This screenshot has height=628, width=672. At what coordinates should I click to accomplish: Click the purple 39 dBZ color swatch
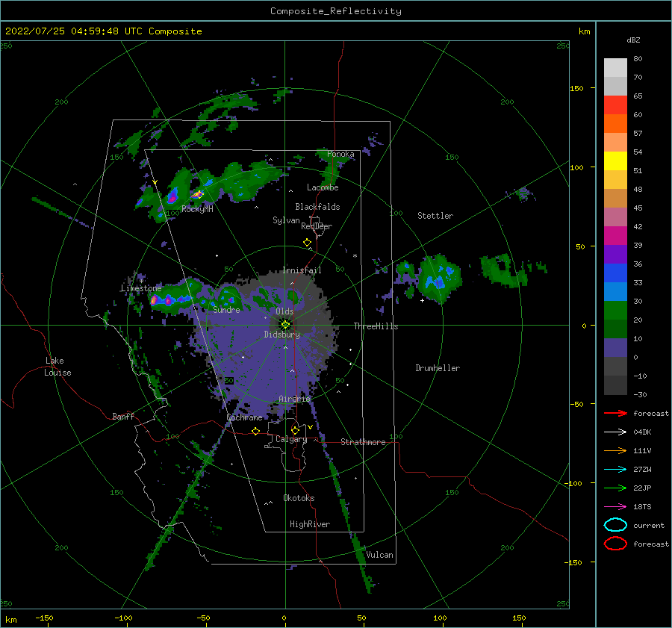[x=615, y=254]
